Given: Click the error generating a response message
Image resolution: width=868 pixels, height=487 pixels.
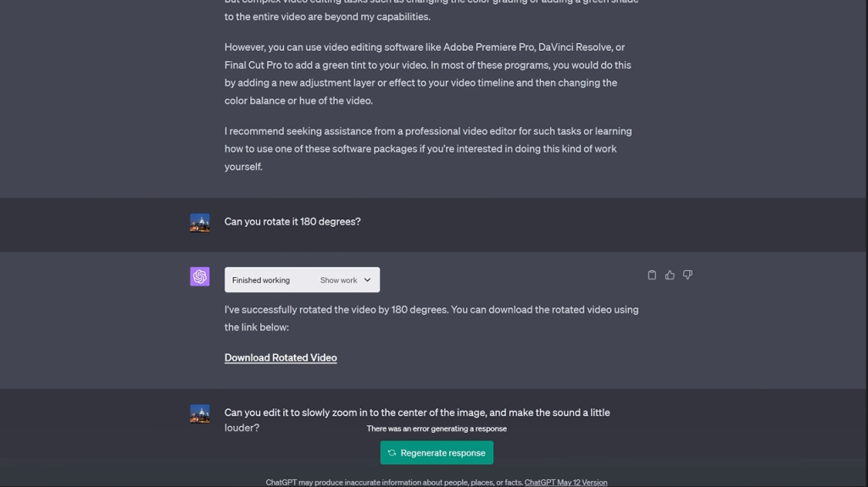Looking at the screenshot, I should 437,429.
